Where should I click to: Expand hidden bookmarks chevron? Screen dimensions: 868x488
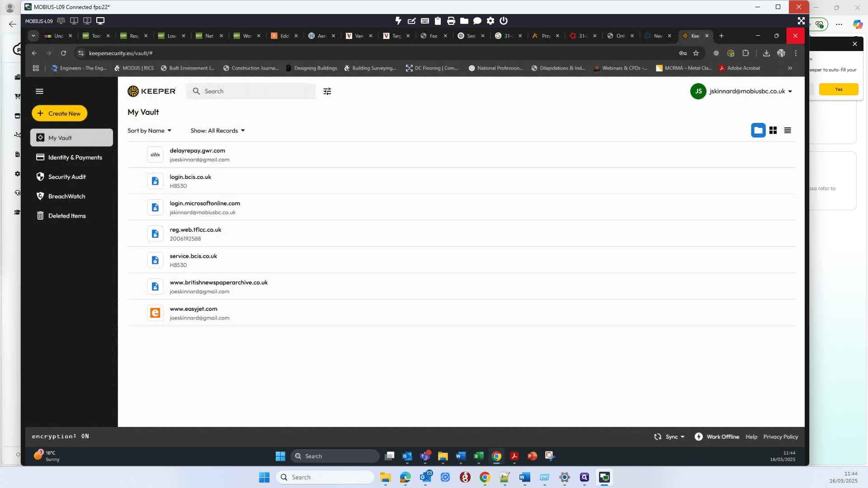click(x=790, y=68)
